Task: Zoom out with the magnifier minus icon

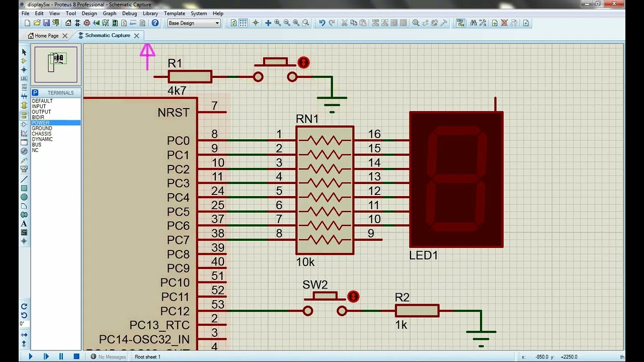Action: pos(287,23)
